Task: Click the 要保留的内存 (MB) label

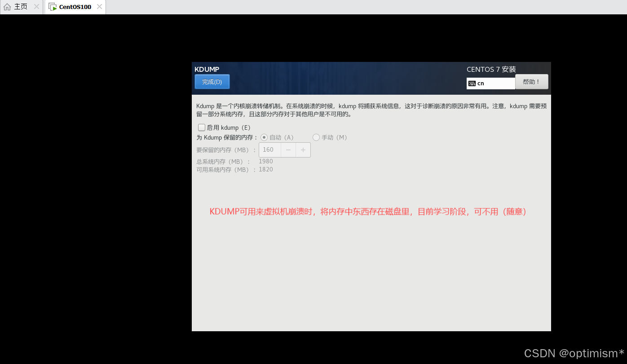Action: click(x=226, y=150)
